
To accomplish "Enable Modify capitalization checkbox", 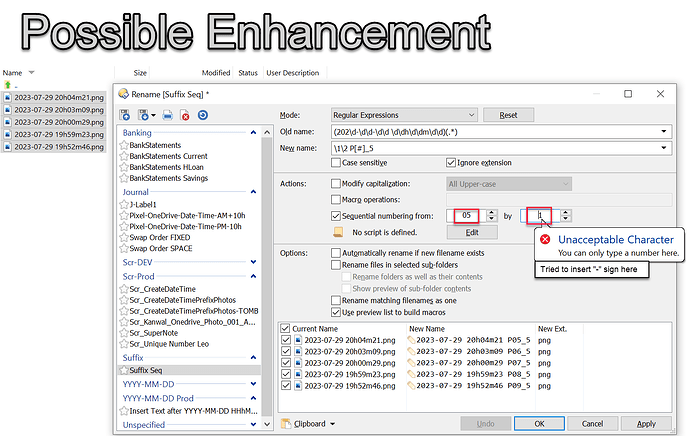I will coord(336,183).
